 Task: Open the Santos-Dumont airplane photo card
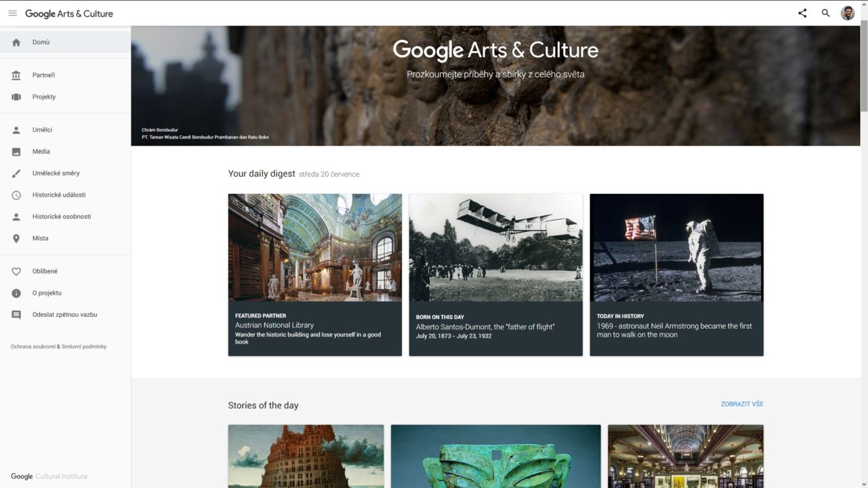coord(495,248)
